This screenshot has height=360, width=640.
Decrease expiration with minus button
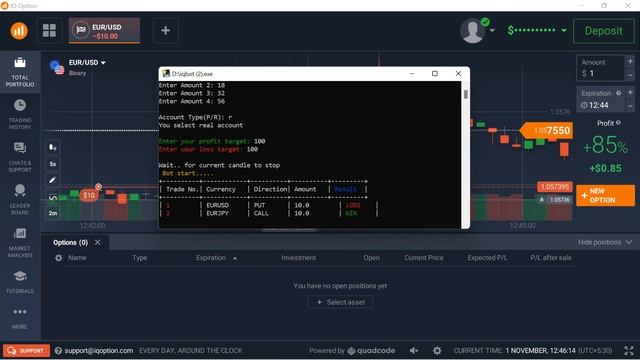(x=630, y=106)
